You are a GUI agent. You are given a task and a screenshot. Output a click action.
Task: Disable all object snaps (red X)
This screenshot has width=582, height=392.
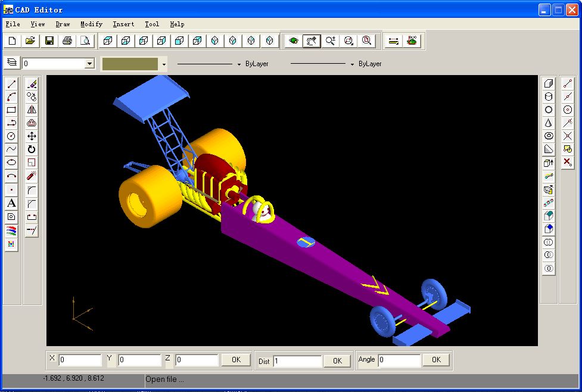pyautogui.click(x=568, y=162)
